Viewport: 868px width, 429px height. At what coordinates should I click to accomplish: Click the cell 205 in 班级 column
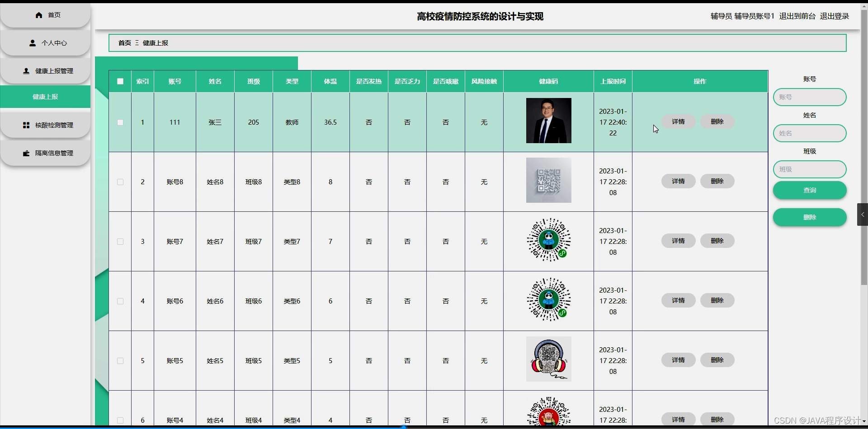point(254,122)
